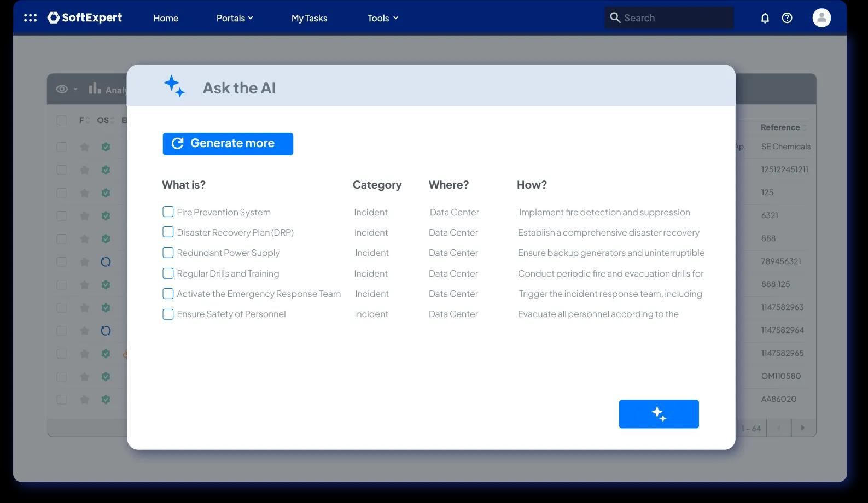
Task: Open the user profile avatar
Action: point(822,18)
